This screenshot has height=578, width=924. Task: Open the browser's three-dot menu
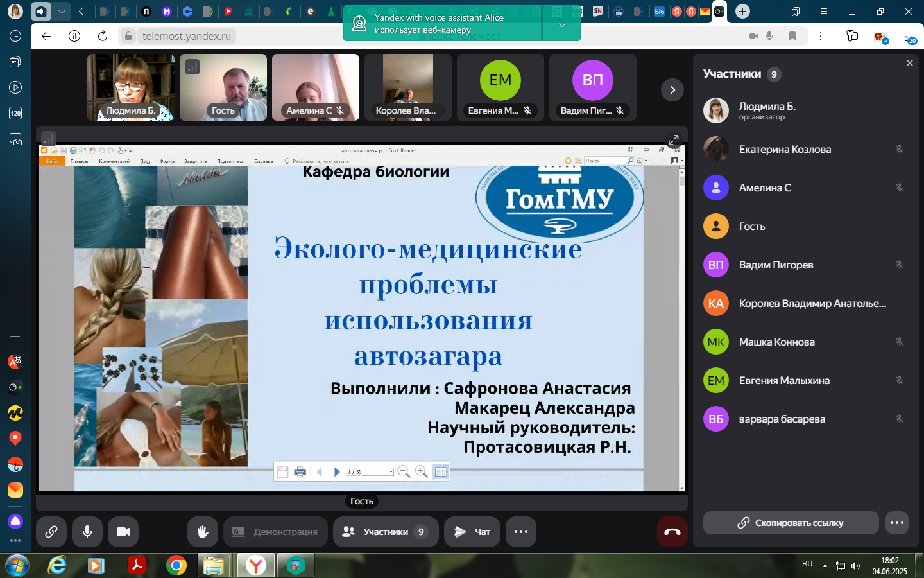point(821,36)
